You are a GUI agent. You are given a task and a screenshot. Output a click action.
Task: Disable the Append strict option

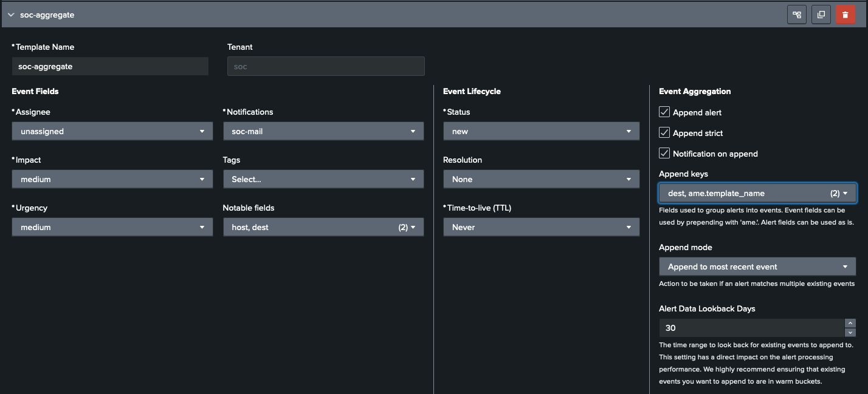point(664,132)
